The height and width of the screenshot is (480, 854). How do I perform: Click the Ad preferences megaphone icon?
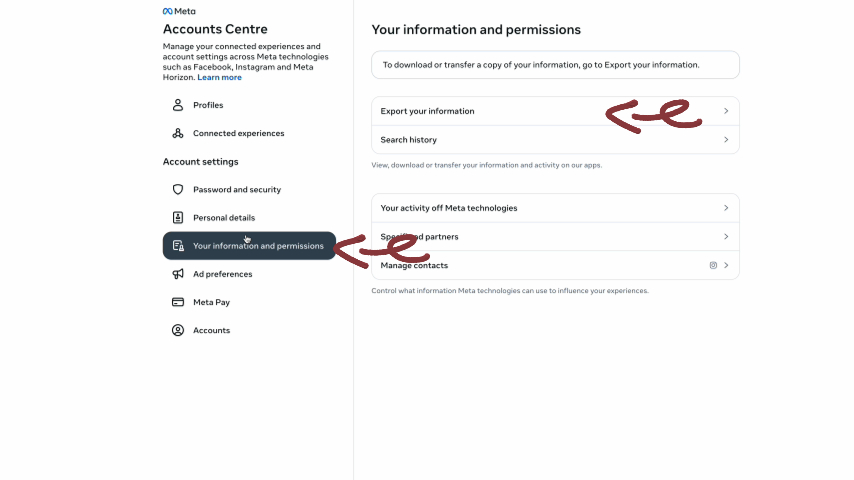[x=178, y=274]
